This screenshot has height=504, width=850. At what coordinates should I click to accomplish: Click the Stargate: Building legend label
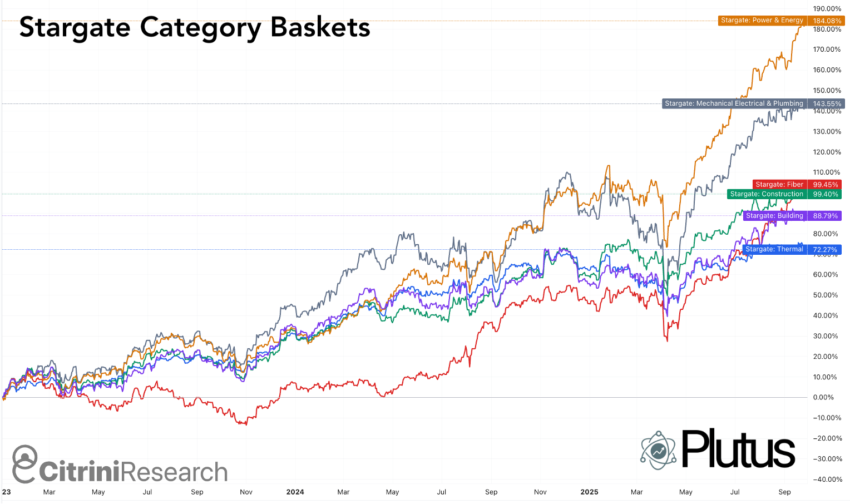tap(774, 216)
